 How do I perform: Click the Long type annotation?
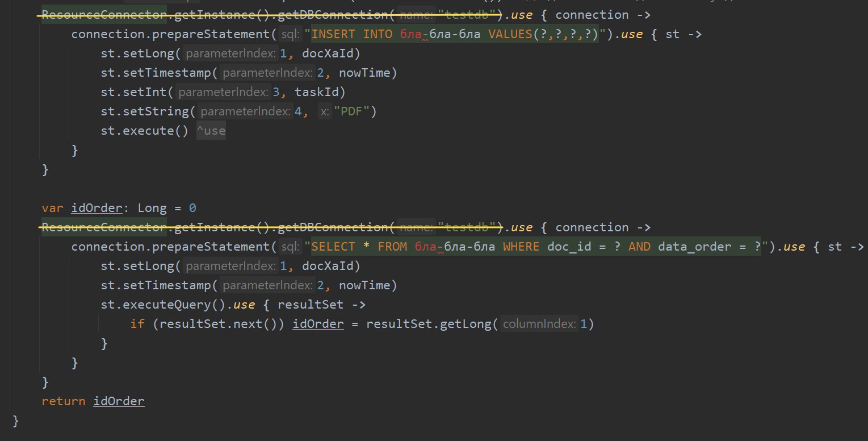153,208
